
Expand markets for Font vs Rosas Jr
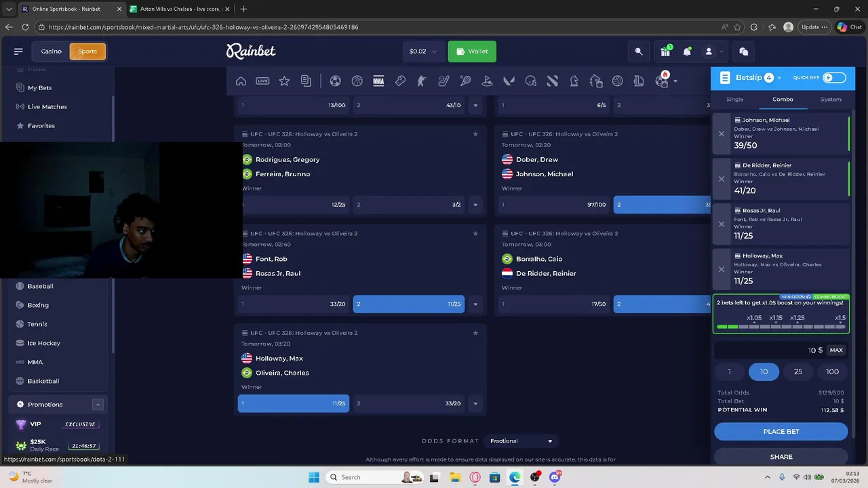pos(475,304)
